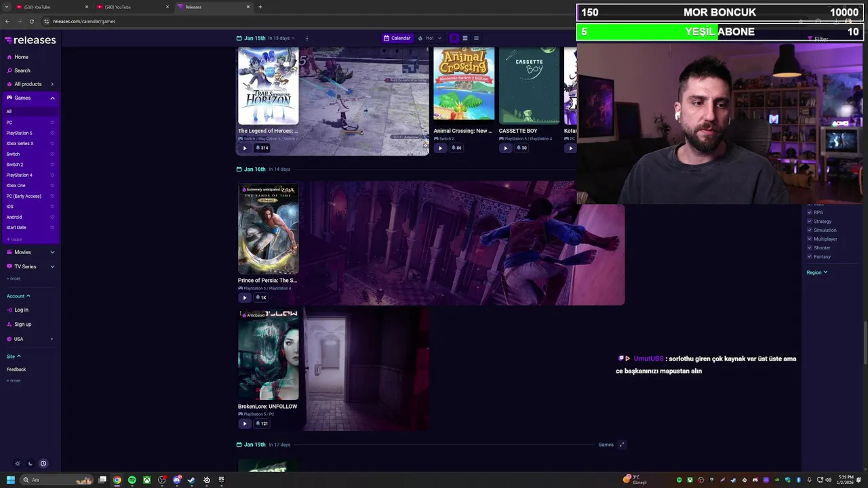Collapse the Site section
The width and height of the screenshot is (868, 488).
(x=14, y=357)
